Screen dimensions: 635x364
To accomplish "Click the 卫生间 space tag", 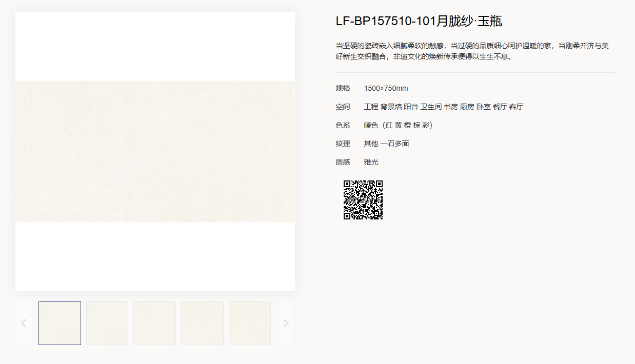I will 431,107.
